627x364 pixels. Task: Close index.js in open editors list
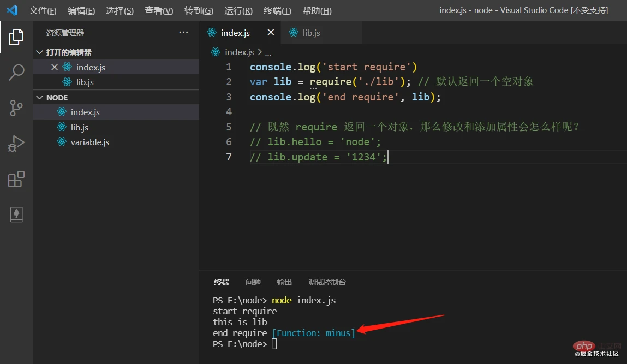55,67
